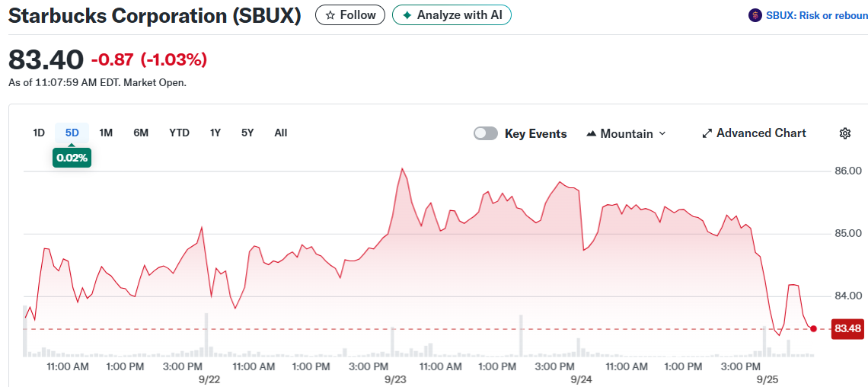Toggle Key Events switch on
This screenshot has width=868, height=387.
click(x=486, y=133)
